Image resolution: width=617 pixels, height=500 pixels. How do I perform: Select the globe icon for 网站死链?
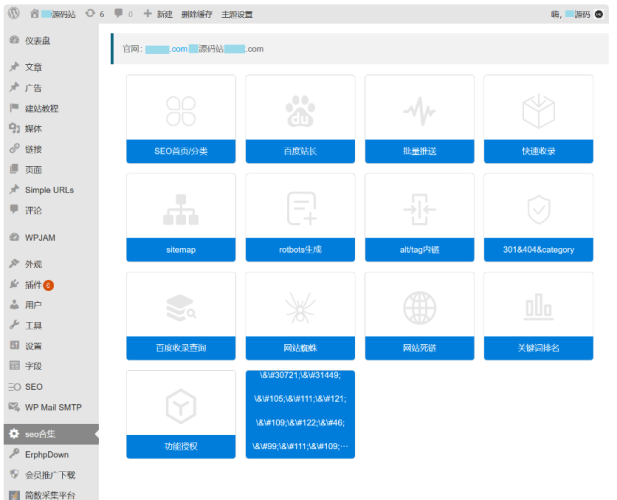(419, 306)
